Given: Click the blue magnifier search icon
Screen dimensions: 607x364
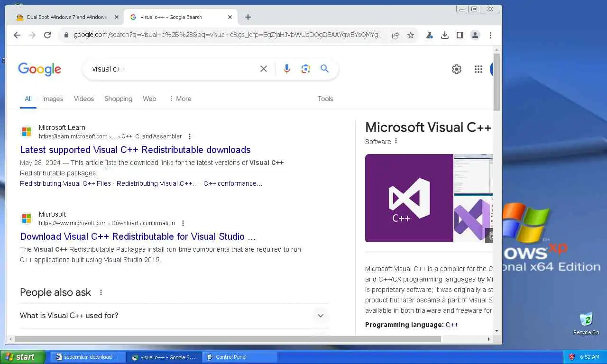Looking at the screenshot, I should tap(325, 69).
